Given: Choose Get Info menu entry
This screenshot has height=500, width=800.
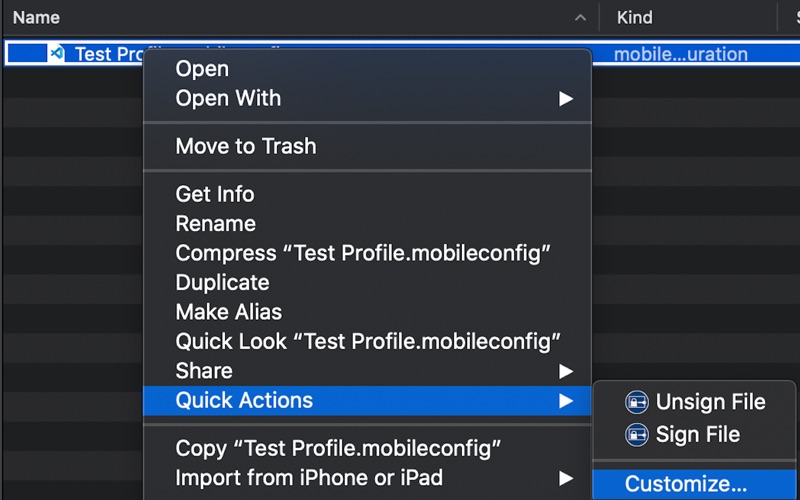Looking at the screenshot, I should point(215,194).
